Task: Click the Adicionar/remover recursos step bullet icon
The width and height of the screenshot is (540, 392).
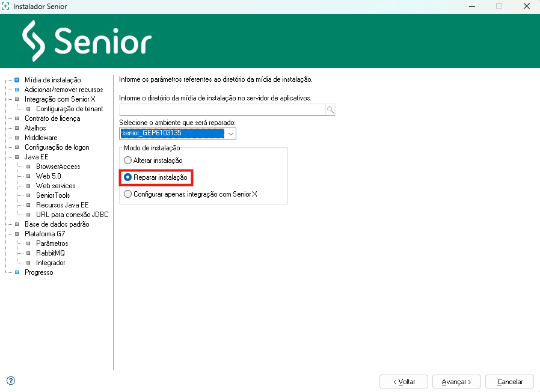Action: [17, 90]
